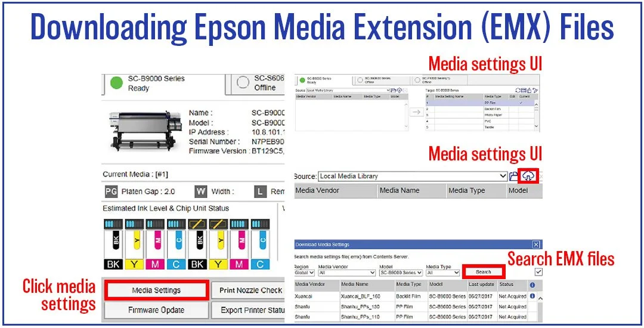Viewport: 644px width, 328px height.
Task: Click the export icon above the Target list
Action: coord(529,90)
